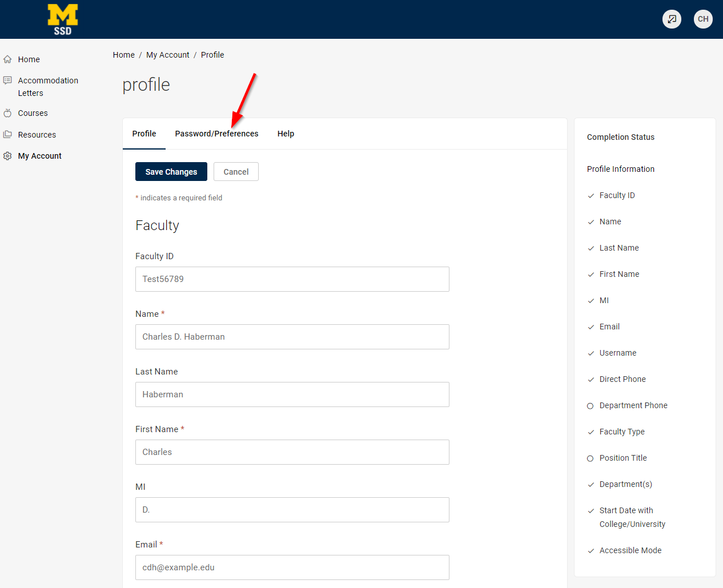This screenshot has height=588, width=723.
Task: Navigate to Home via the breadcrumb
Action: click(123, 55)
